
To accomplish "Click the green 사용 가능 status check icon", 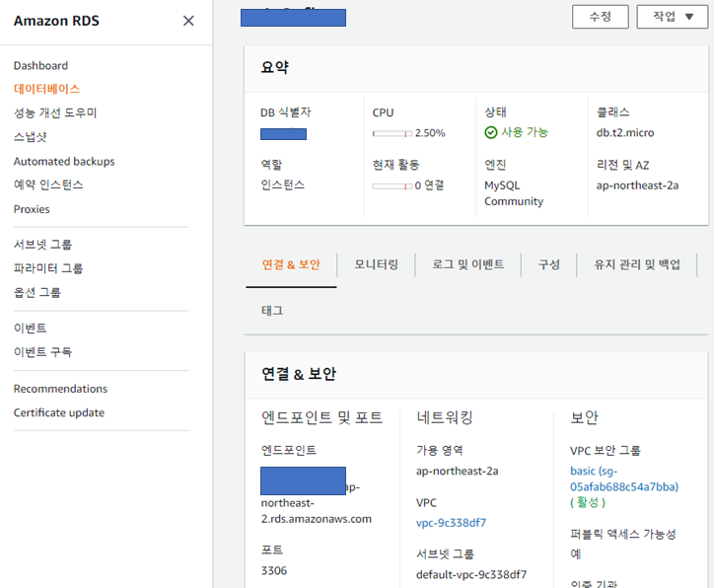I will click(x=491, y=132).
